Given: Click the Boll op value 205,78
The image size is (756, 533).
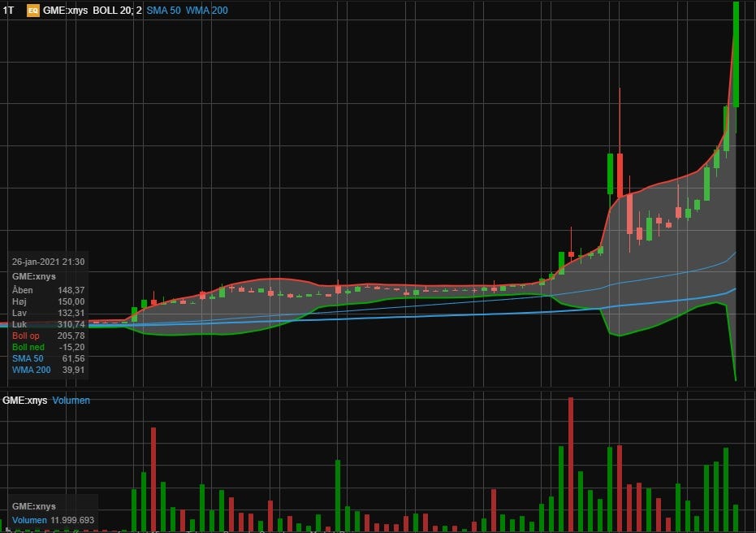Looking at the screenshot, I should 71,336.
